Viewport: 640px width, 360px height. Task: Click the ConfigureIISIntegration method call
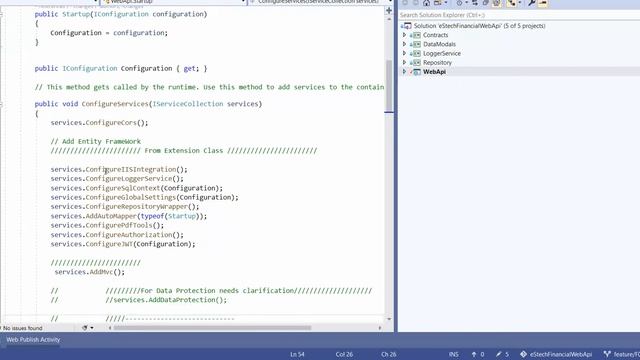(131, 169)
